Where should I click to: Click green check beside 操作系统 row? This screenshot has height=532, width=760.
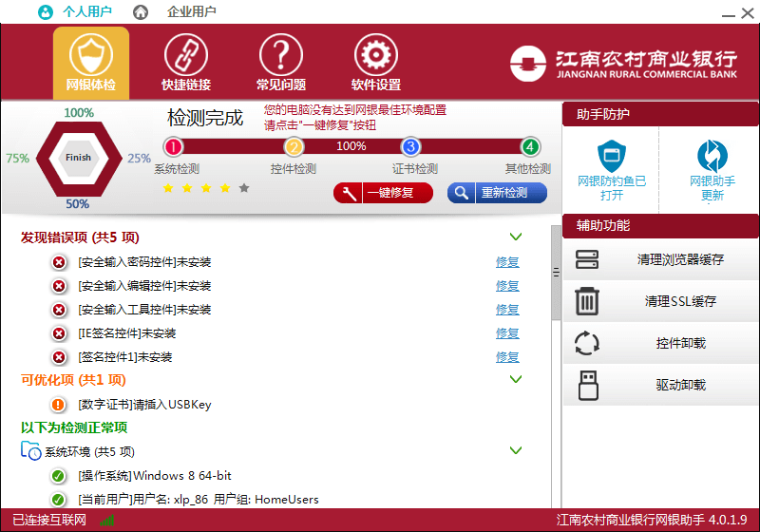pyautogui.click(x=58, y=476)
